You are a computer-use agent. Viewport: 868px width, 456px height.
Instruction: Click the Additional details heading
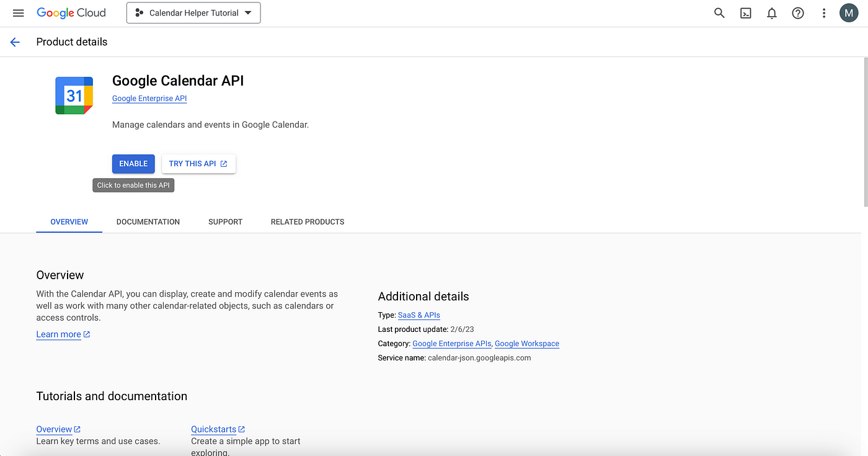(423, 297)
